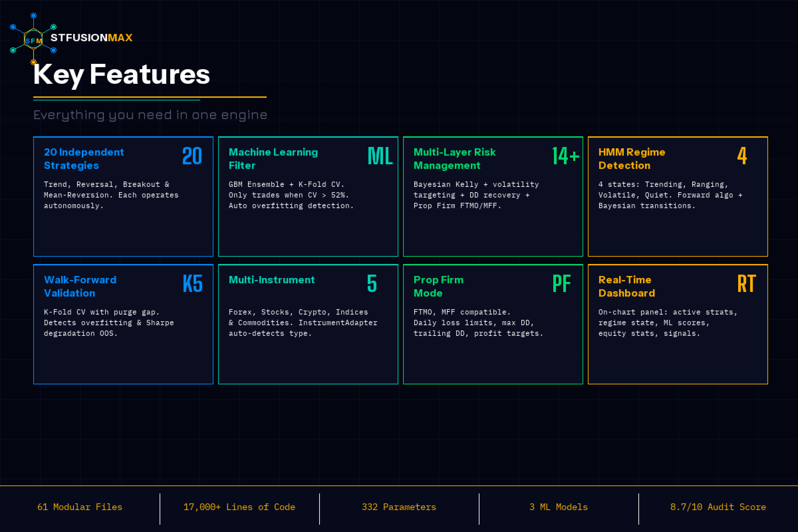Select the 'Prop Firm Mode' title
Screen dimensions: 798x532
click(438, 287)
